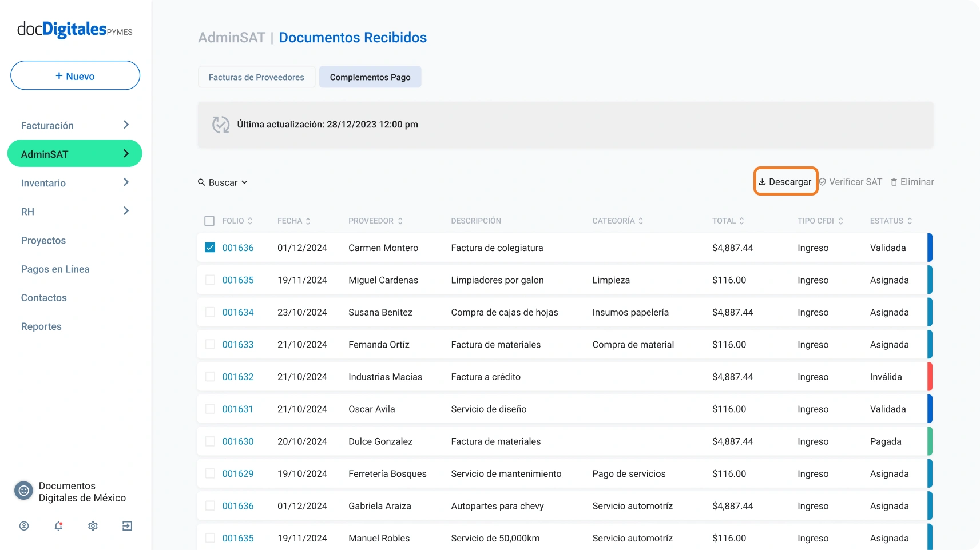Sort by ESTATUS column arrows
980x550 pixels.
(x=909, y=221)
